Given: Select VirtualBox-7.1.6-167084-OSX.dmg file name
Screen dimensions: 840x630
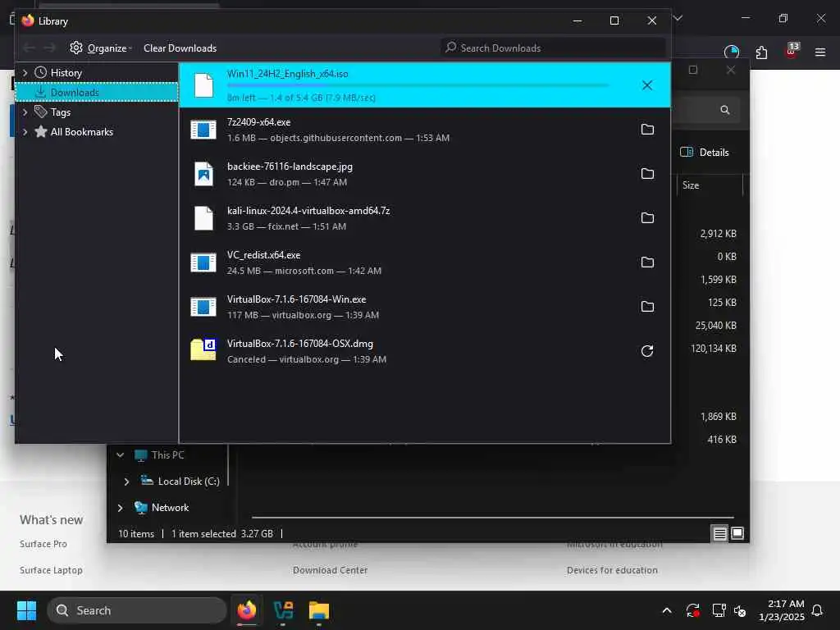Looking at the screenshot, I should [300, 344].
